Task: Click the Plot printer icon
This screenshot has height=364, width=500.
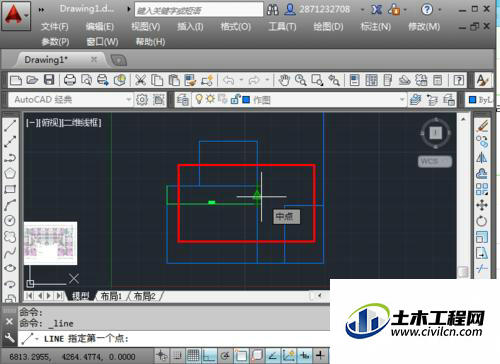Action: tap(70, 80)
